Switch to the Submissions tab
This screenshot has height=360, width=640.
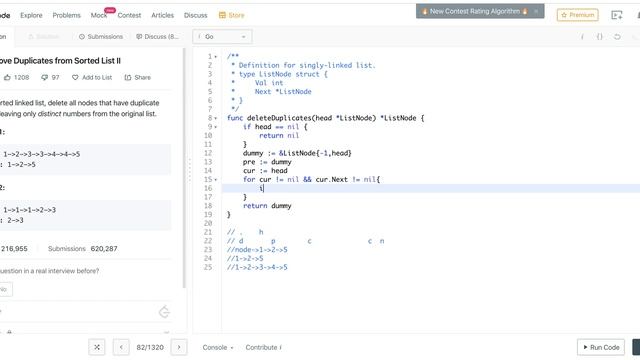point(101,37)
